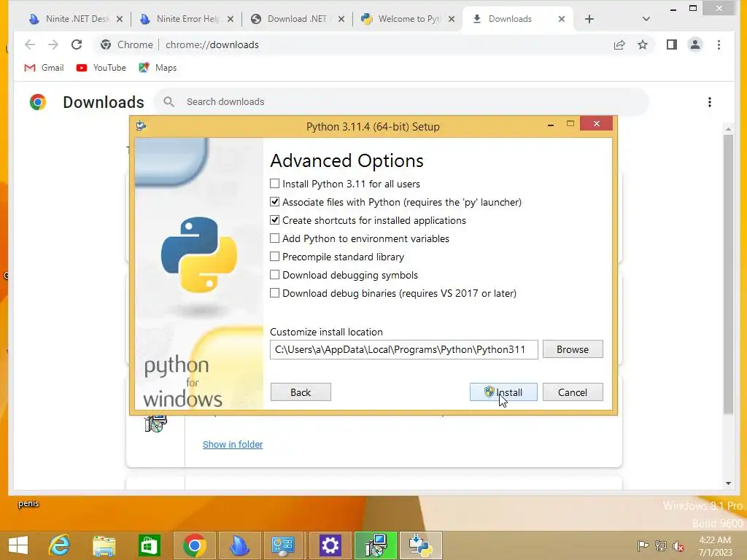
Task: Toggle Chrome side panel icon
Action: (x=672, y=44)
